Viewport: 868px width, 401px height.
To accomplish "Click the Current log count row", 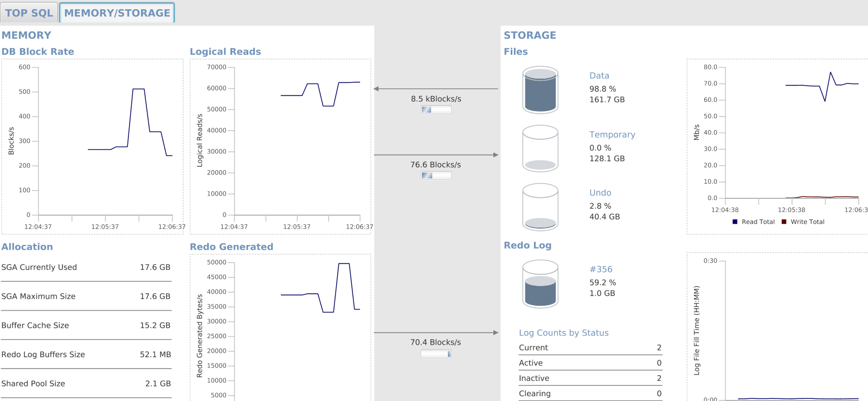I will 590,348.
